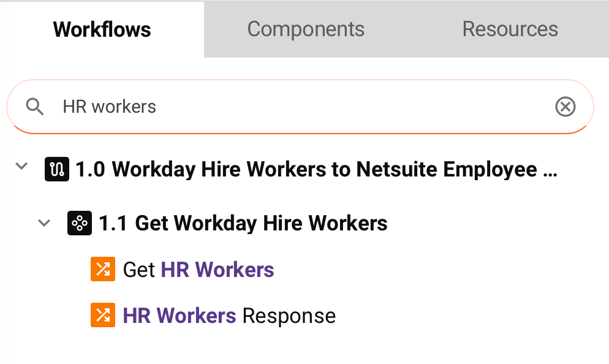Click the truncated ellipsis of the 1.0 workflow name

coord(550,170)
